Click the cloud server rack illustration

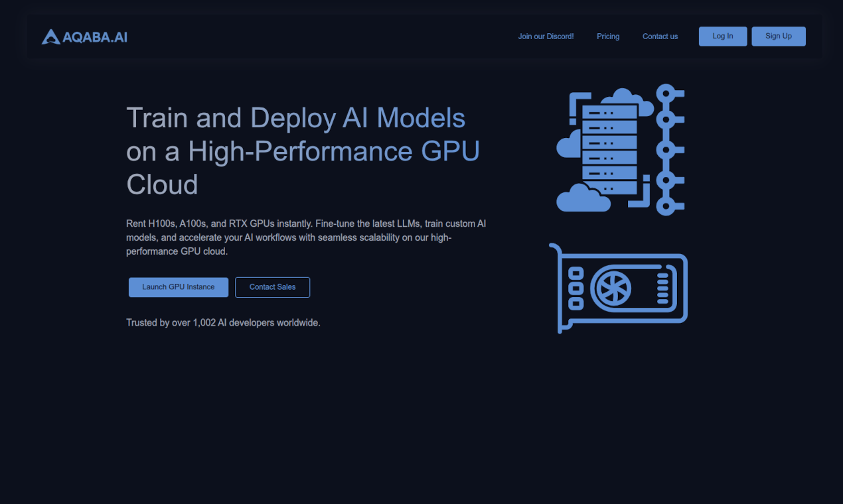pos(621,149)
